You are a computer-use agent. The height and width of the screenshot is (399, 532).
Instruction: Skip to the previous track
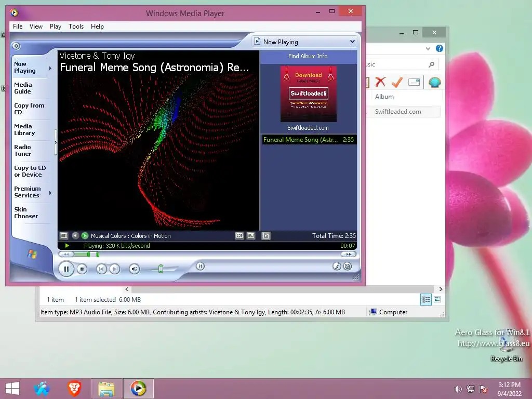tap(101, 269)
